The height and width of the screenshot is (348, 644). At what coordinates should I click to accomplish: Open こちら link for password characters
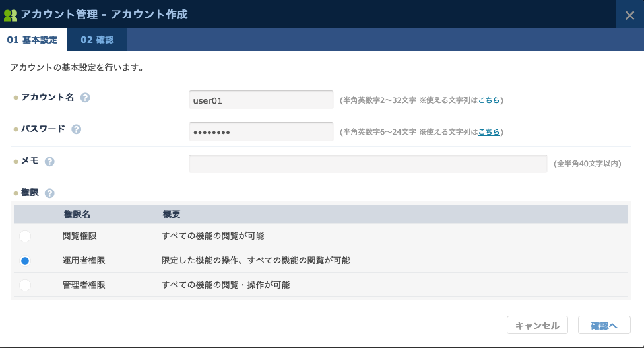tap(488, 132)
